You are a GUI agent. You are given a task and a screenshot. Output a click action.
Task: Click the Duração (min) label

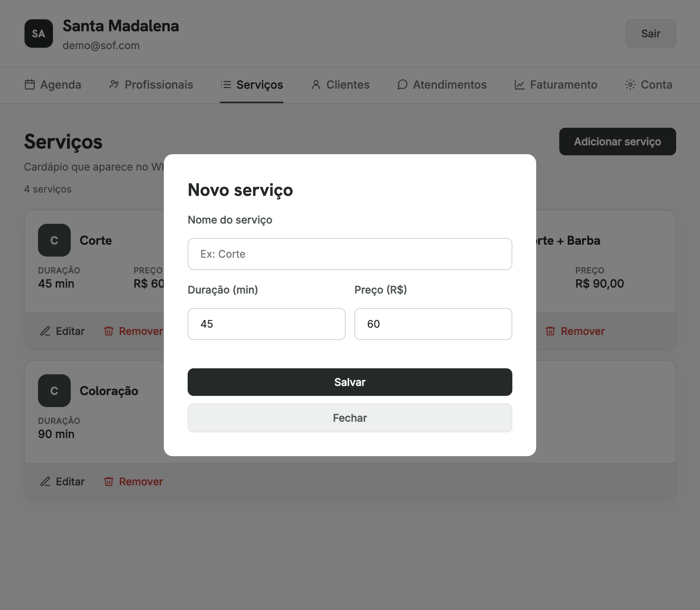point(223,290)
